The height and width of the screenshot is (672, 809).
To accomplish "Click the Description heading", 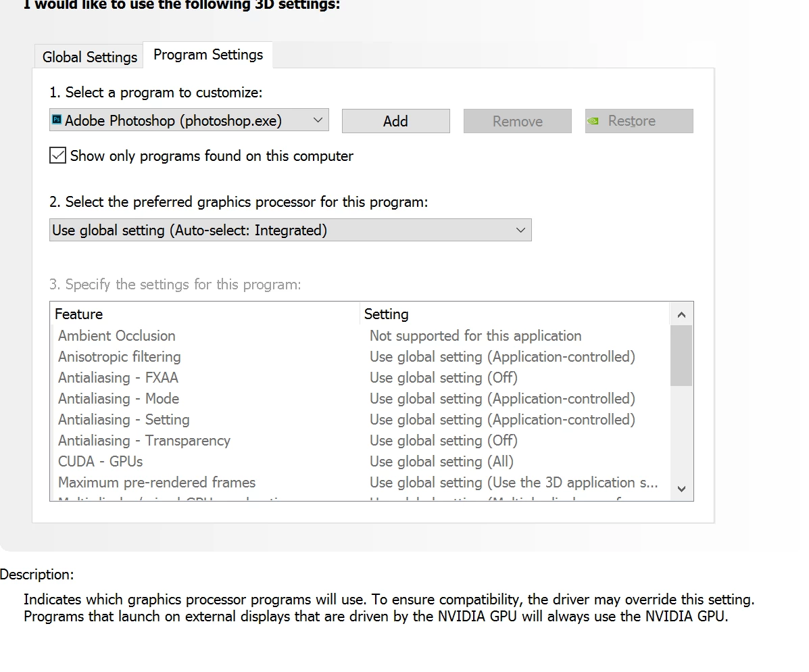I will click(x=36, y=575).
